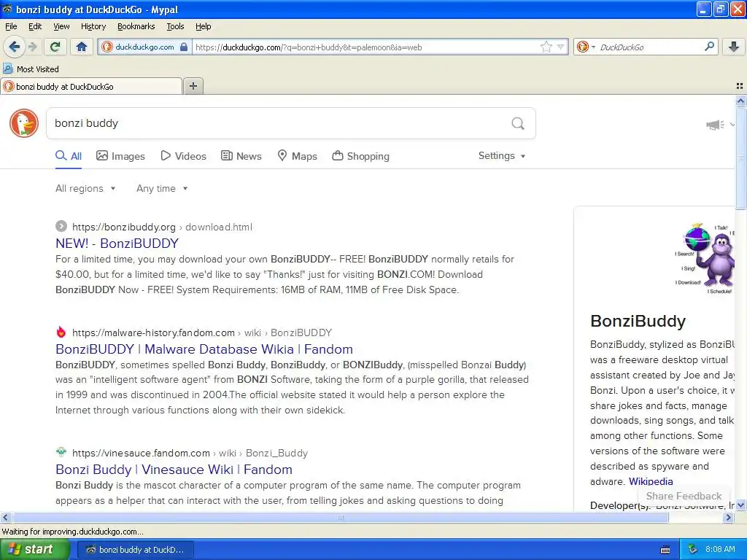
Task: Switch to the Shopping results tab
Action: pyautogui.click(x=360, y=156)
